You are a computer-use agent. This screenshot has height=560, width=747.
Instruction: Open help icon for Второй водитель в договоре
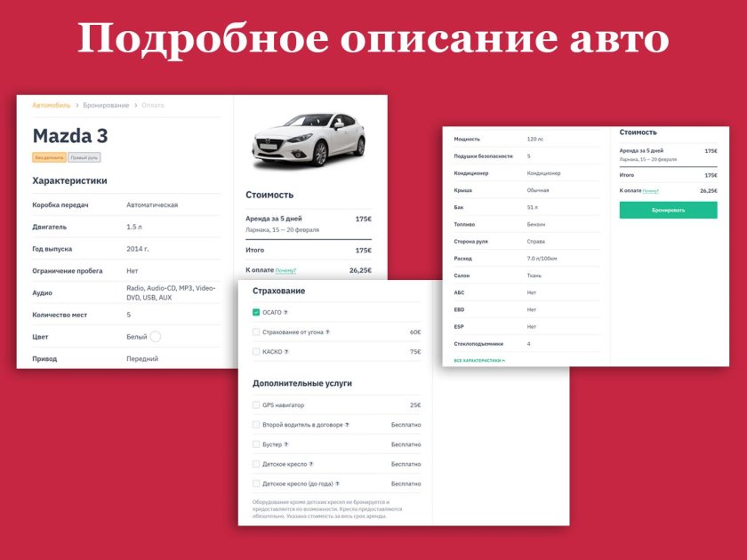pyautogui.click(x=349, y=424)
